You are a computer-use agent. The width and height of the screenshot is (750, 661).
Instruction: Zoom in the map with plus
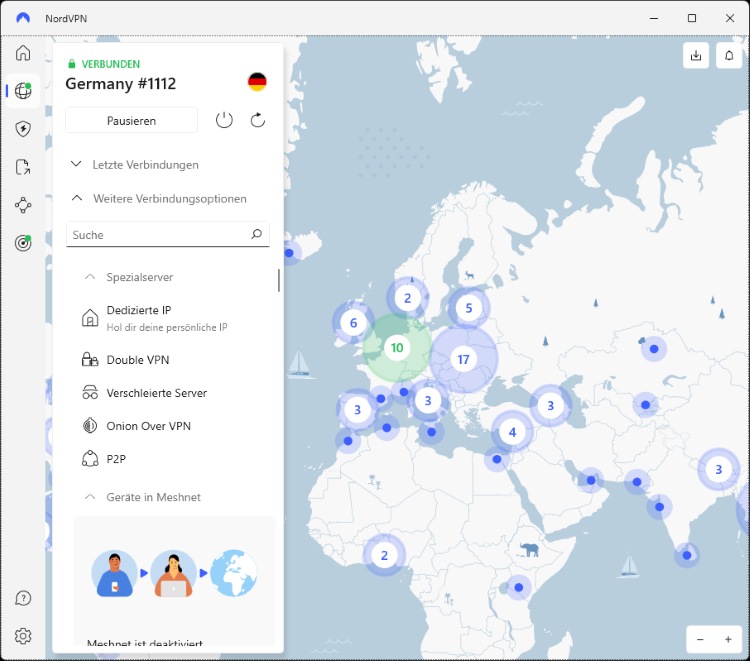click(x=728, y=639)
